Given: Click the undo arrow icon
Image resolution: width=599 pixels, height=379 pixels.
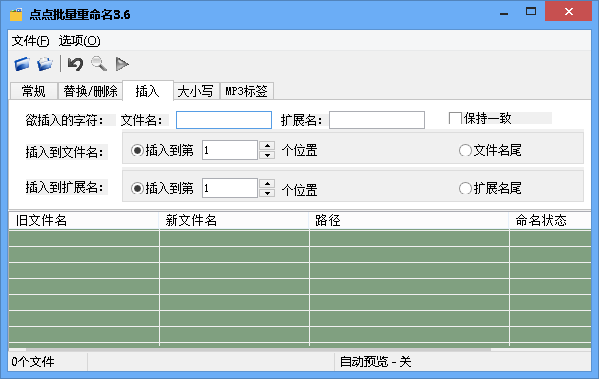Looking at the screenshot, I should pos(75,64).
